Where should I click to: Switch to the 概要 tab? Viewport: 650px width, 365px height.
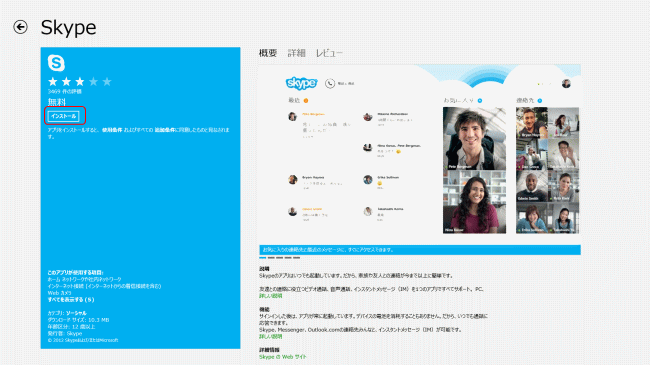coord(268,53)
